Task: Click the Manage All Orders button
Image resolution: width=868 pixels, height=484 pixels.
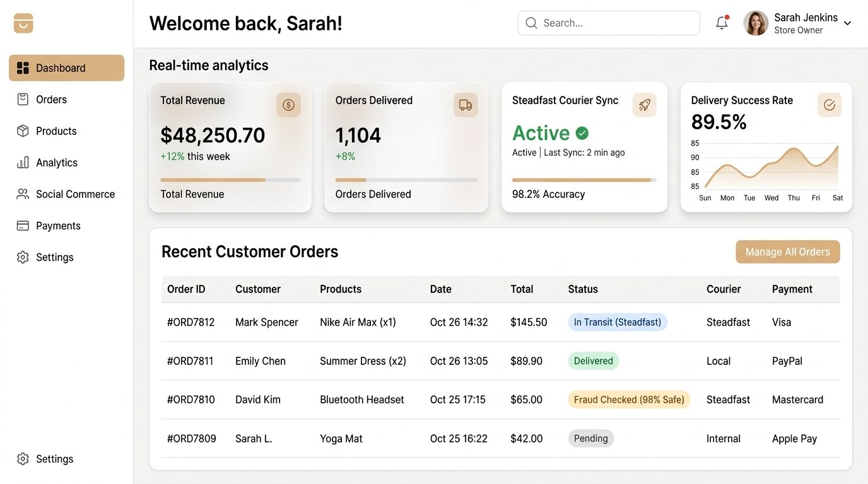Action: coord(788,252)
